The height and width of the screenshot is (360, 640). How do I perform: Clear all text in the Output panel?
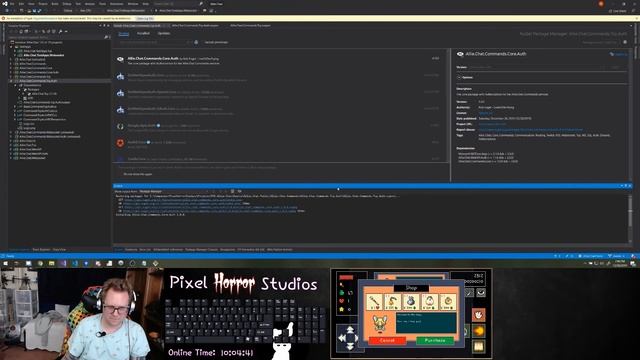[x=232, y=191]
